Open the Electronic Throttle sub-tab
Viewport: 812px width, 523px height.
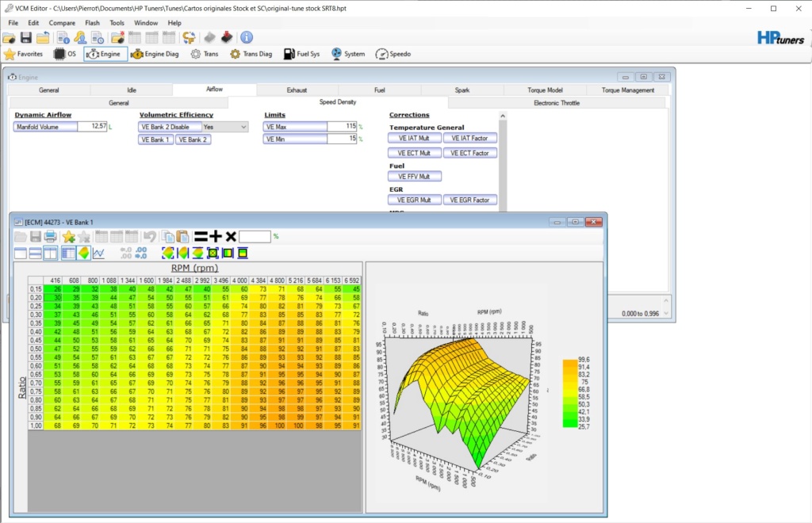tap(557, 103)
